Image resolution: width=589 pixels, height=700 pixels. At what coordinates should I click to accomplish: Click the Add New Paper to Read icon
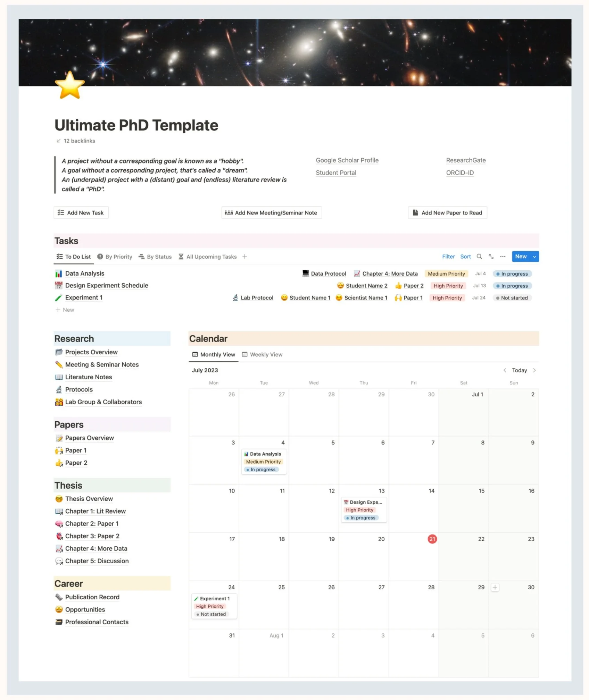tap(415, 212)
